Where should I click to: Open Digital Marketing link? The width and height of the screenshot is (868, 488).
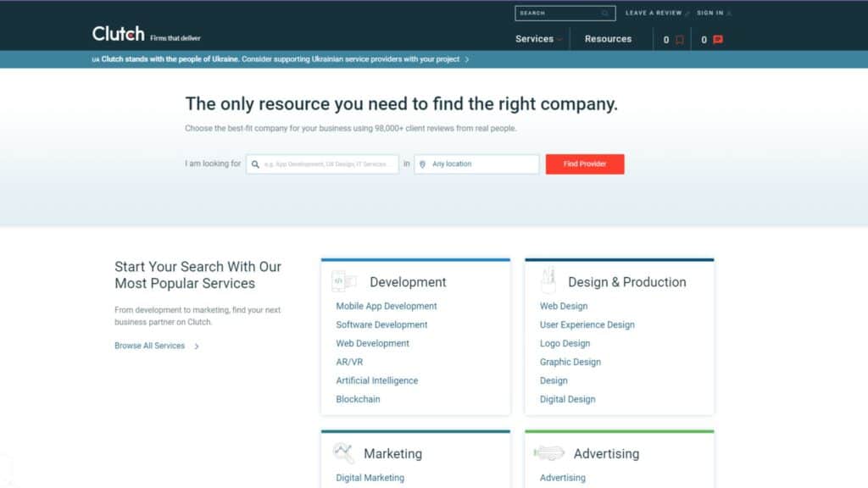(370, 478)
